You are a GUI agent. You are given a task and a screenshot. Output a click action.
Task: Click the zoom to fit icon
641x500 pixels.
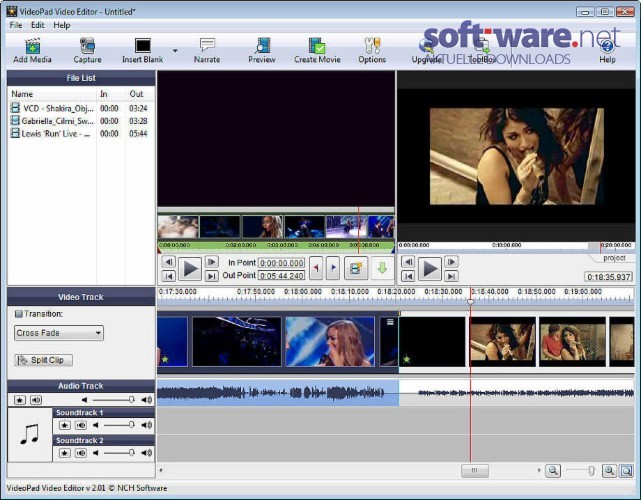click(x=626, y=471)
